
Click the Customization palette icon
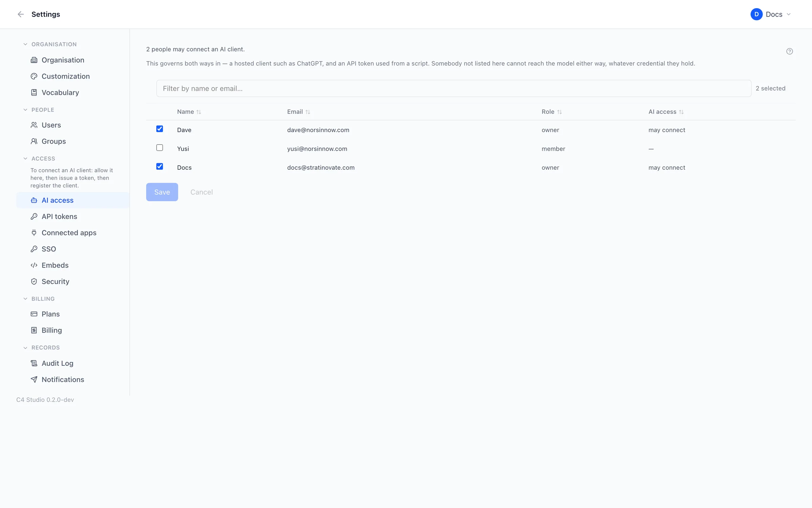(x=34, y=76)
